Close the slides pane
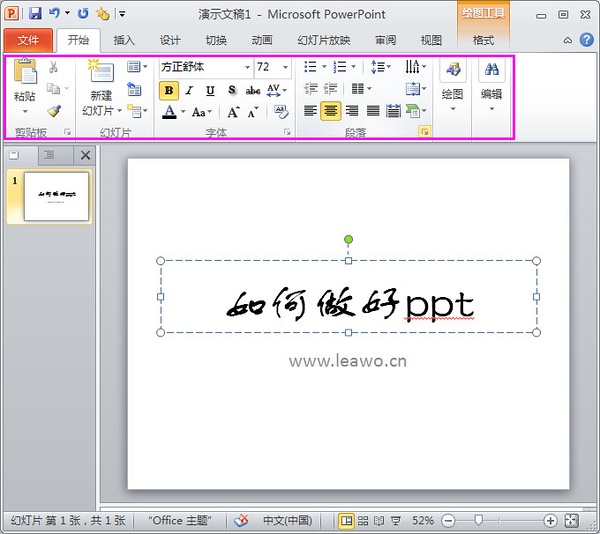600x534 pixels. (85, 155)
